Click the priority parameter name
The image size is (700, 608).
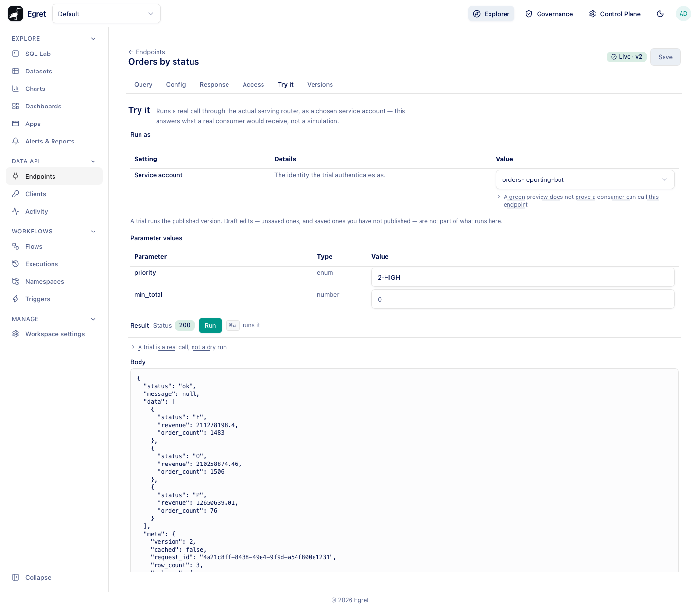pos(145,273)
